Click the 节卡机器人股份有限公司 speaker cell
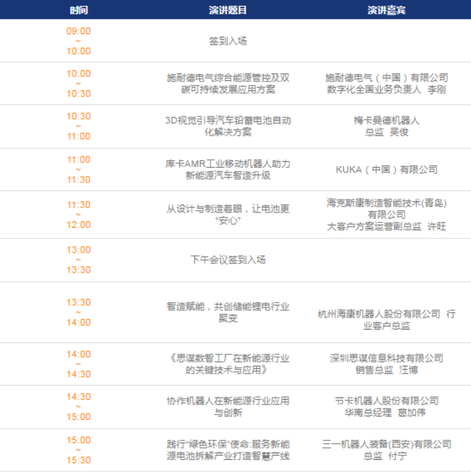This screenshot has width=471, height=476. pyautogui.click(x=387, y=406)
